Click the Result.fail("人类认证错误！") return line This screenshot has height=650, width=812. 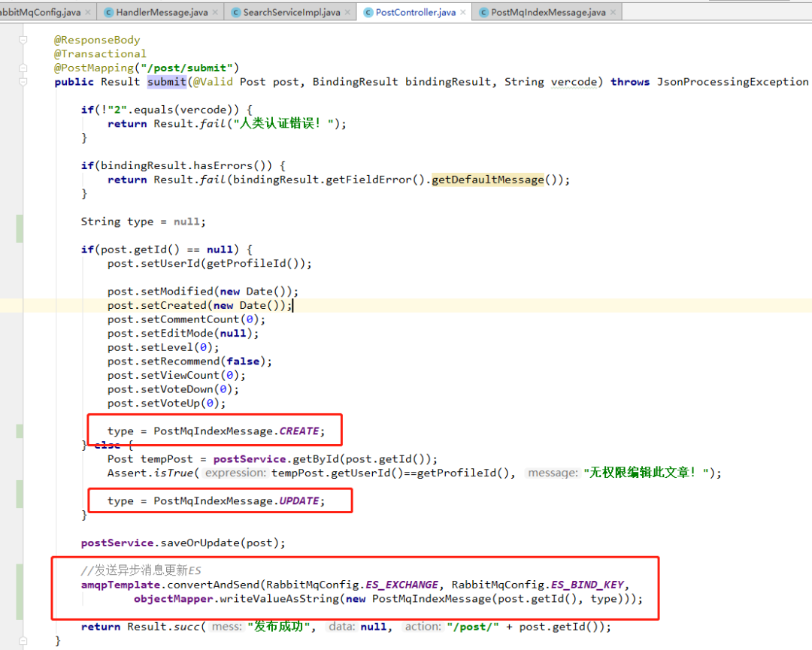[x=227, y=124]
